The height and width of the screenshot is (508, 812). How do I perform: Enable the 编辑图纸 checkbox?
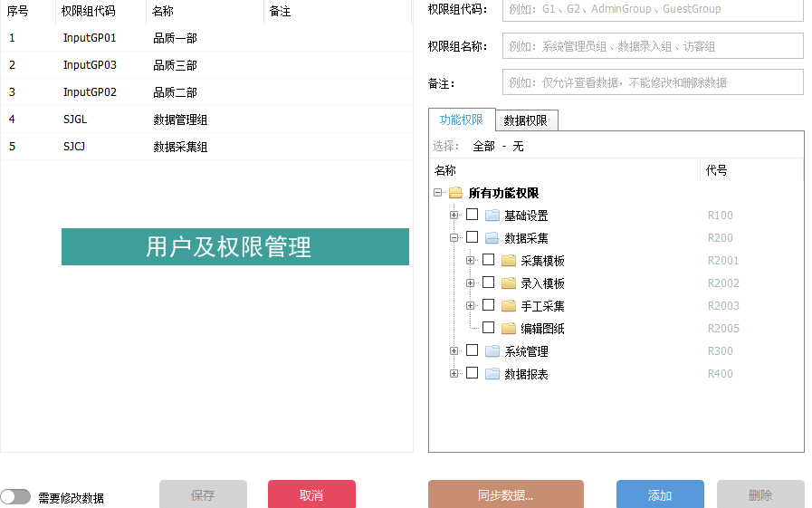(x=488, y=328)
